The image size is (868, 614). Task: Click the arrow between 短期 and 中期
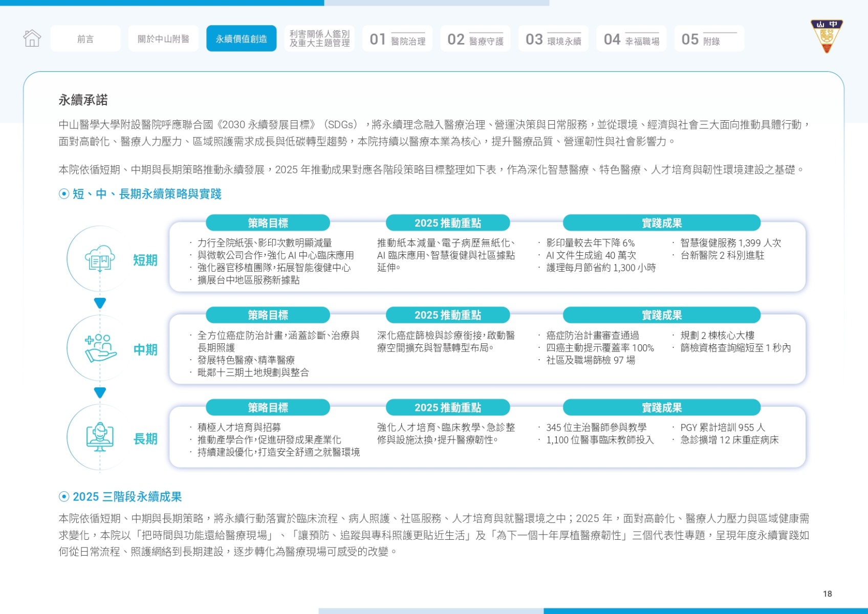tap(100, 303)
